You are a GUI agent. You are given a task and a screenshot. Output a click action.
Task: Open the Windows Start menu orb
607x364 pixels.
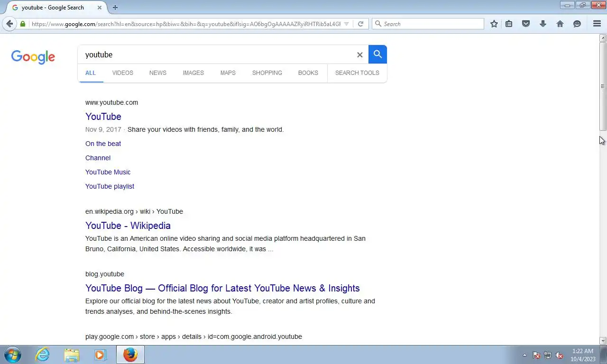[x=12, y=355]
